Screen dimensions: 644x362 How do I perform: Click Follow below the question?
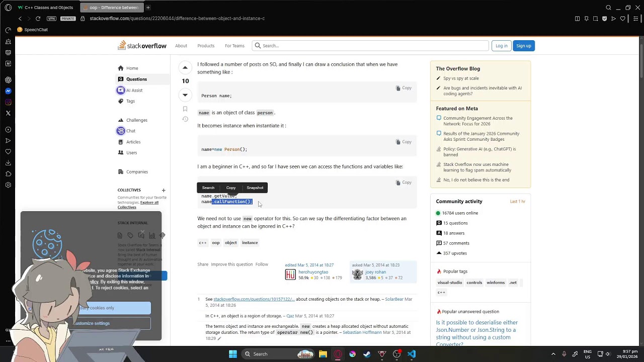262,264
